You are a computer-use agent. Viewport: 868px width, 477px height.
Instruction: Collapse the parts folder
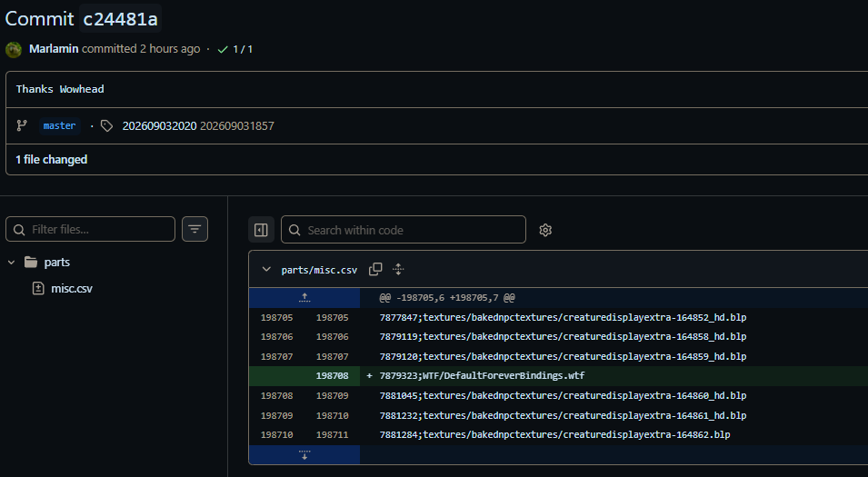pyautogui.click(x=11, y=263)
